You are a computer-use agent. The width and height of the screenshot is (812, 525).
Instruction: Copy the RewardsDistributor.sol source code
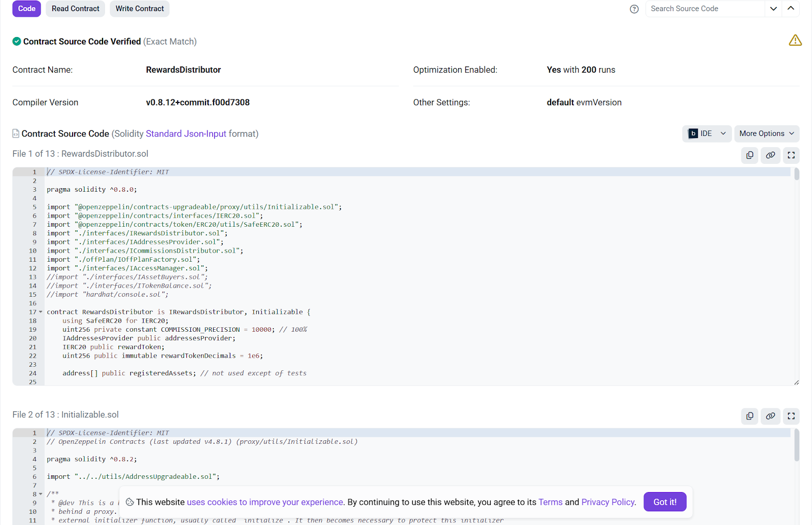750,155
